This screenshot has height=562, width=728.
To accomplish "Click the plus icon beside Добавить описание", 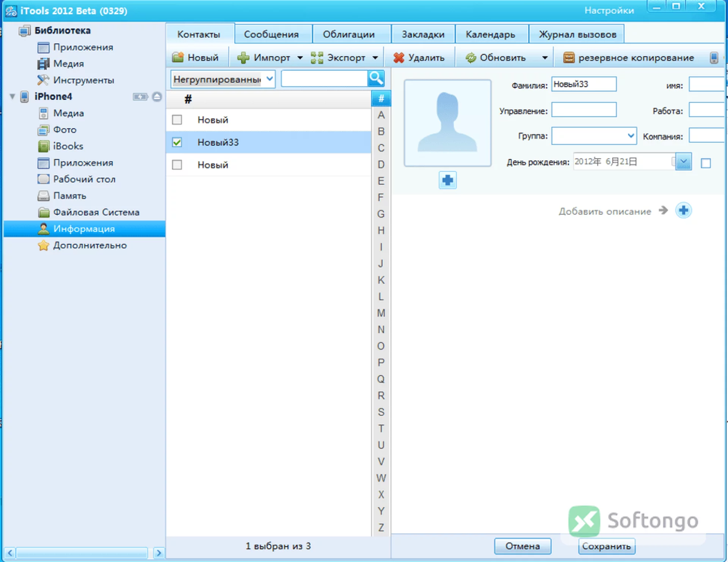I will pos(683,210).
